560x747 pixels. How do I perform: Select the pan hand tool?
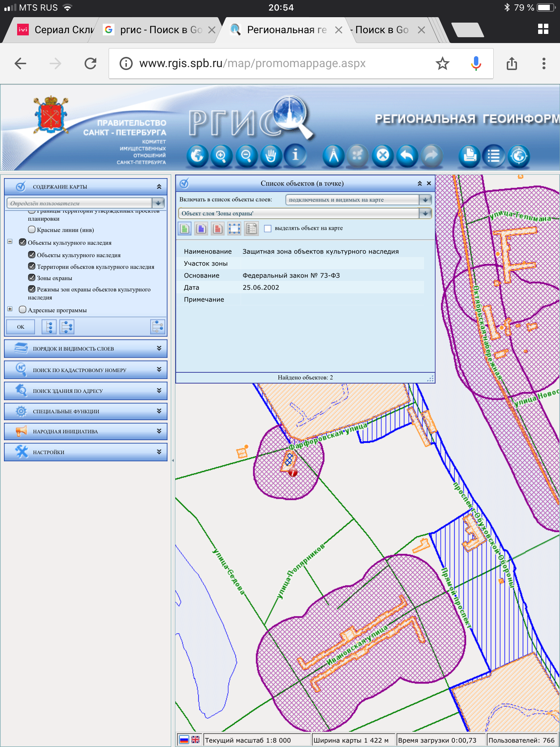click(271, 156)
